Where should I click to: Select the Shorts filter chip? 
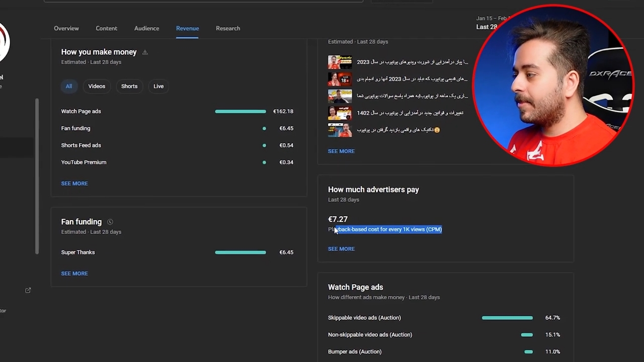pos(129,86)
